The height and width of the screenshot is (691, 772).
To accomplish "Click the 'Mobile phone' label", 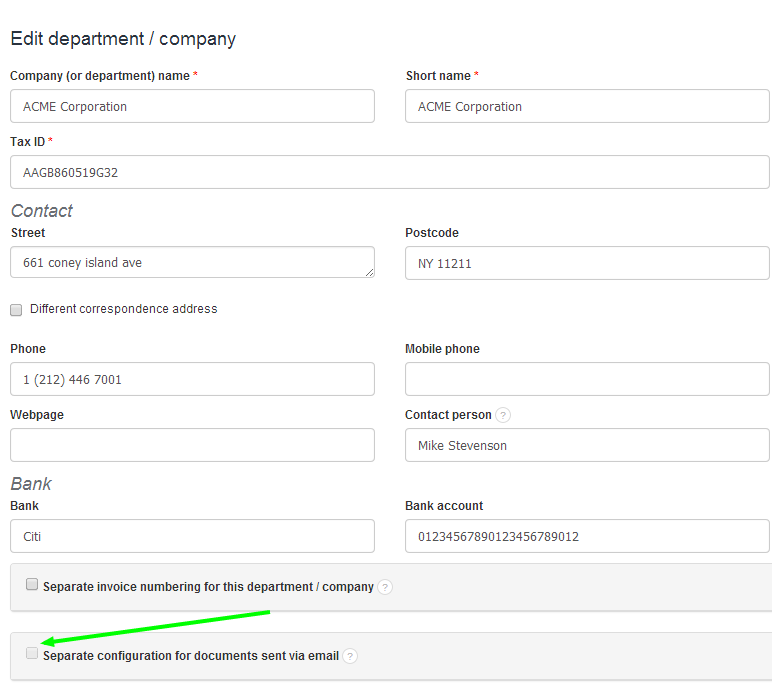I will (x=442, y=349).
